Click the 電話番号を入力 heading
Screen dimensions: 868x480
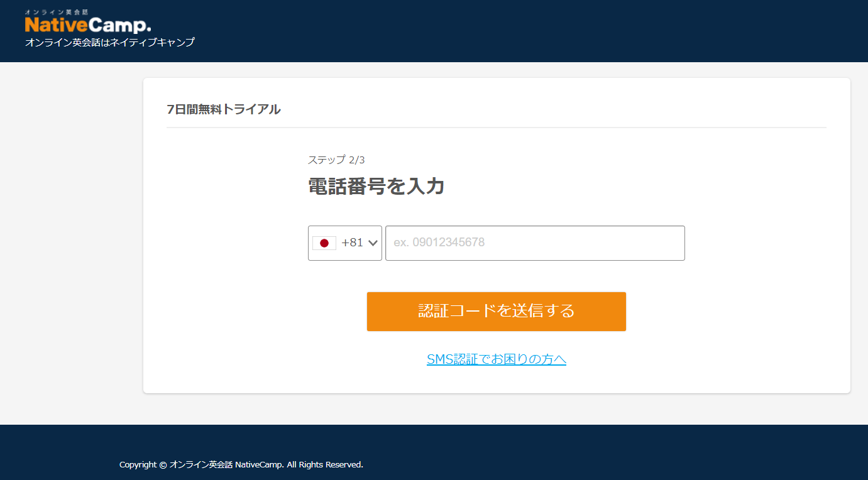tap(376, 187)
